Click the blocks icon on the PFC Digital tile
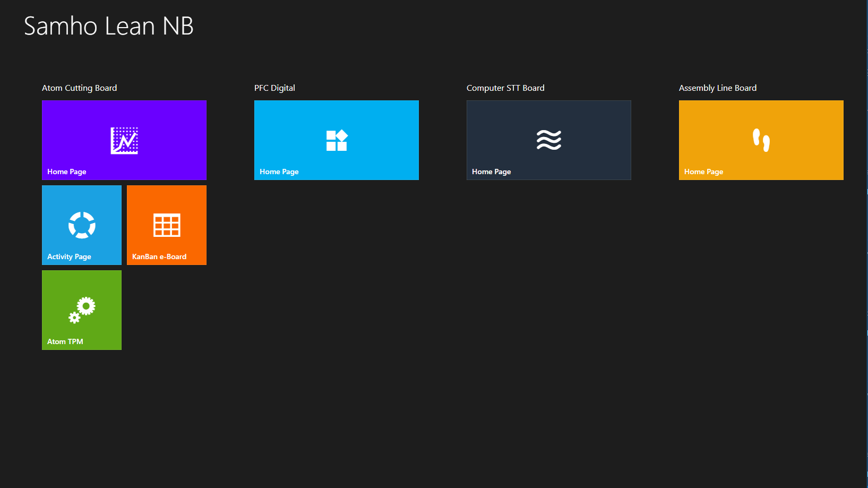The image size is (868, 488). (x=337, y=141)
